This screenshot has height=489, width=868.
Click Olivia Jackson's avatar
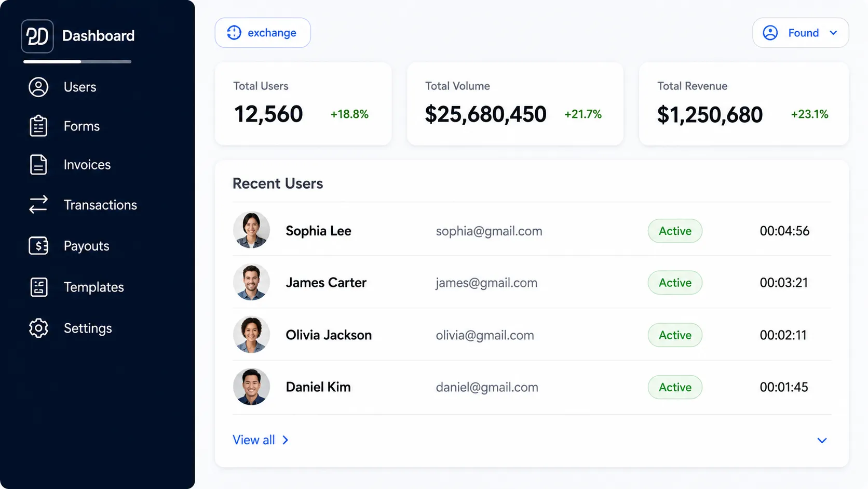[x=251, y=335]
